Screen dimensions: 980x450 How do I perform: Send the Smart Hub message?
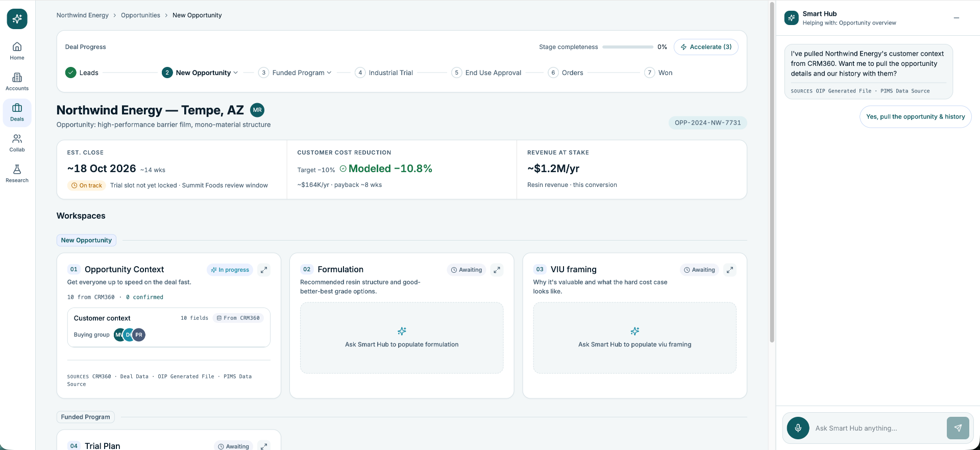[958, 428]
